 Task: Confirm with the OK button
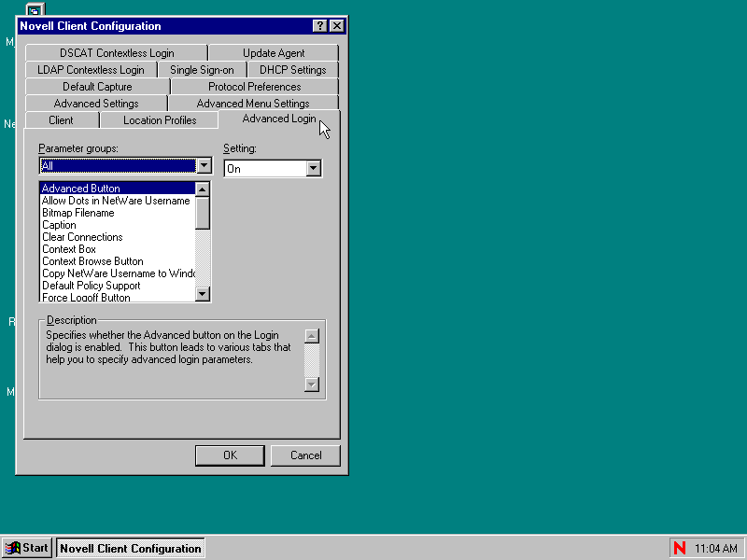pyautogui.click(x=230, y=455)
